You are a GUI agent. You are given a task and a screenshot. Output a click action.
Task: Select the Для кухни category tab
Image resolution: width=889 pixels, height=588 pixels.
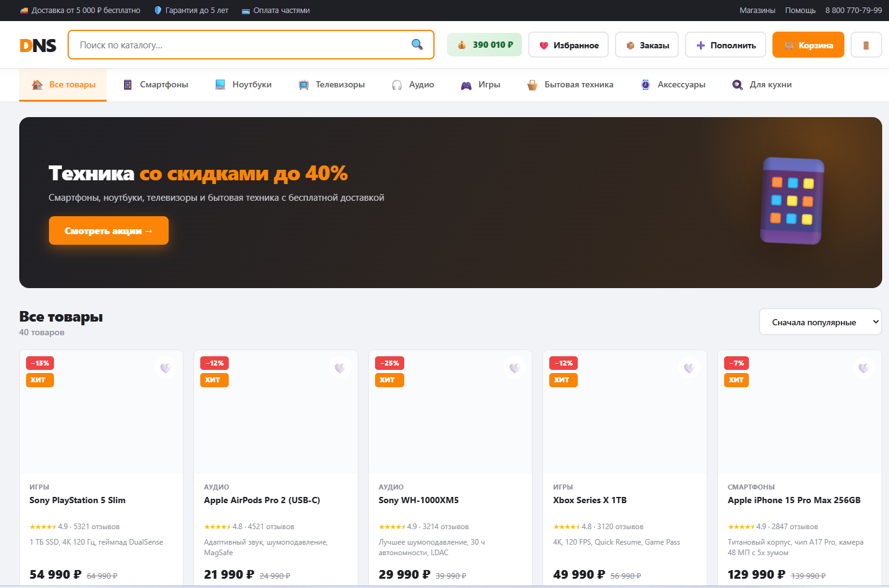762,85
